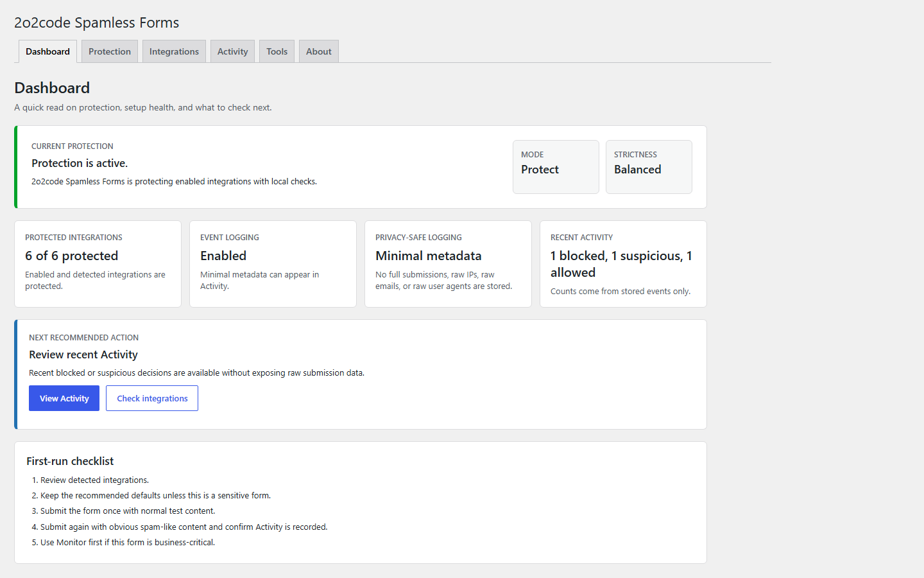Viewport: 924px width, 578px height.
Task: Click the 'No full submissions, raw IPs' description
Action: tap(443, 280)
